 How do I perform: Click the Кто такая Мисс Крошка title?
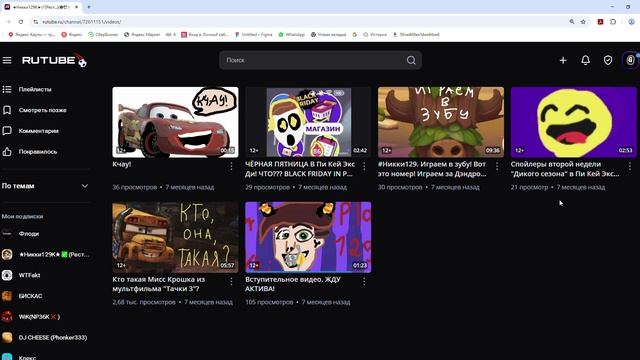[x=159, y=284]
